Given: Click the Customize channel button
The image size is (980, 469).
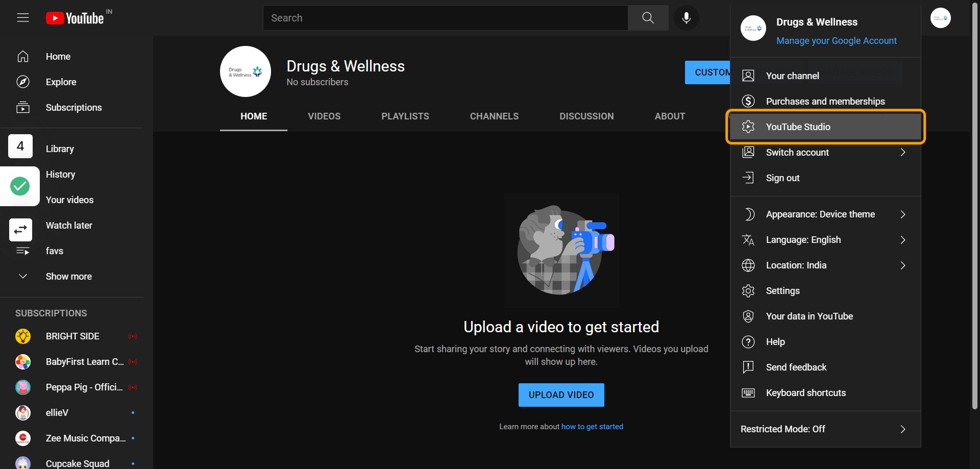Looking at the screenshot, I should click(708, 72).
